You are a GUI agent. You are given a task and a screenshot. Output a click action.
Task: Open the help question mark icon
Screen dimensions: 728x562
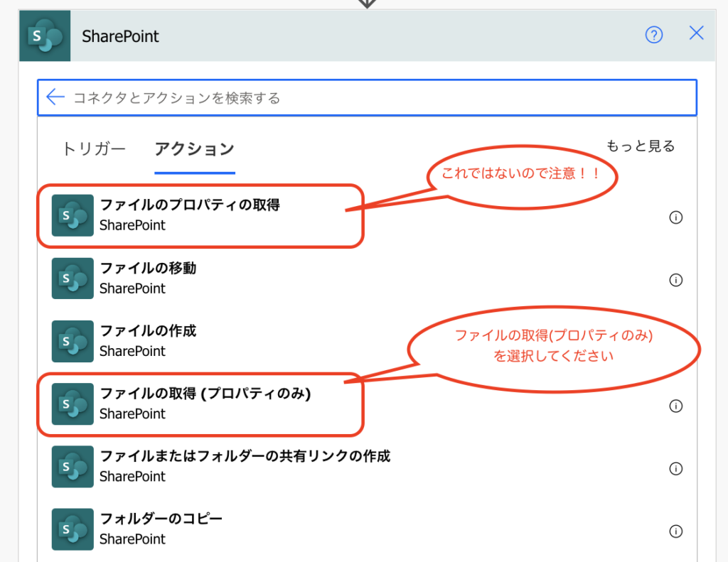(654, 35)
